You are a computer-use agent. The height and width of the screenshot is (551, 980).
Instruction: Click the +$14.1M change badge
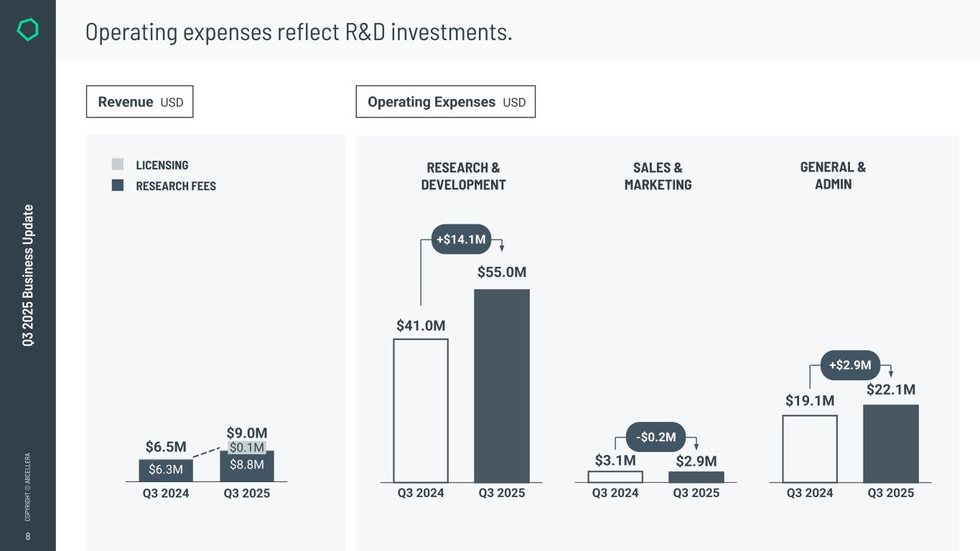pyautogui.click(x=461, y=240)
